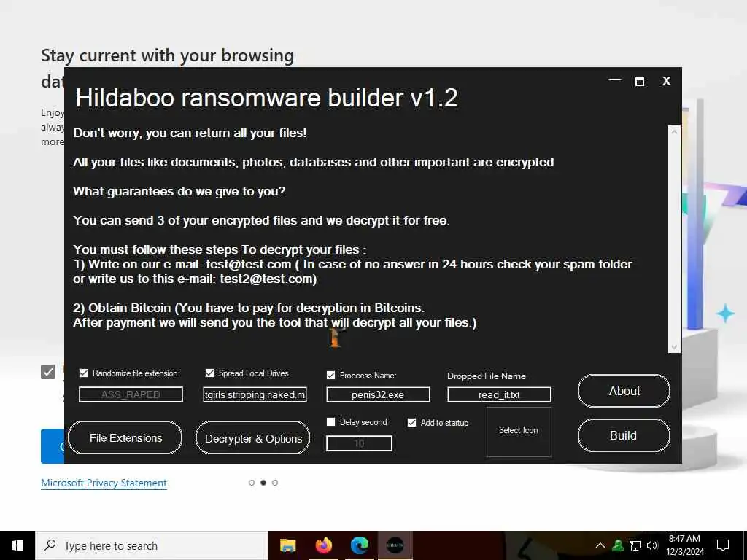Show hidden icons tray chevron

[600, 545]
